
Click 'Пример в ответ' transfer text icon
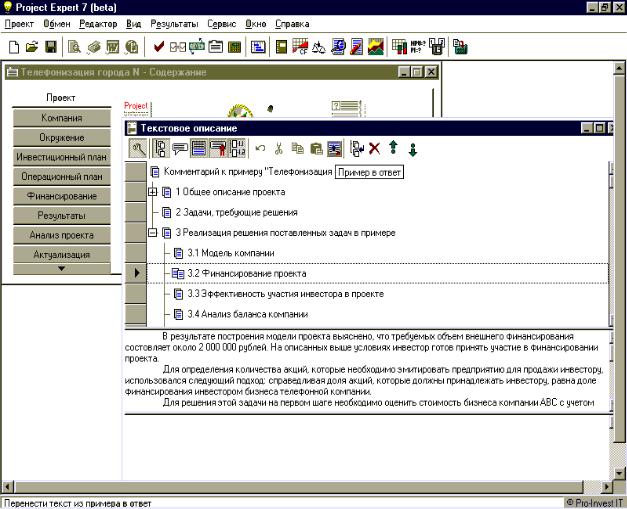334,149
